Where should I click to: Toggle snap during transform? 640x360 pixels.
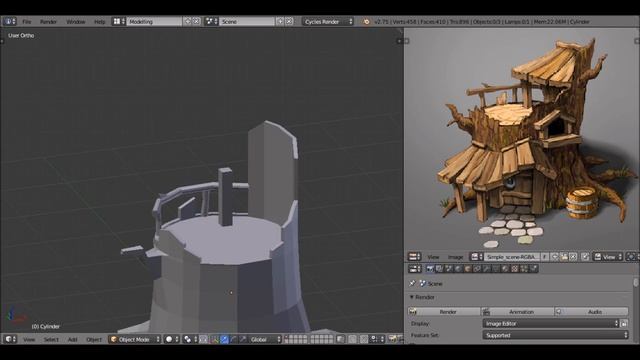(x=364, y=339)
